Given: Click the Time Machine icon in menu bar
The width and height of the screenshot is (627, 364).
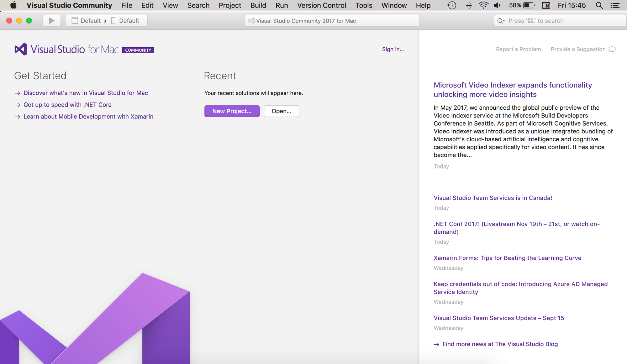Looking at the screenshot, I should point(452,6).
